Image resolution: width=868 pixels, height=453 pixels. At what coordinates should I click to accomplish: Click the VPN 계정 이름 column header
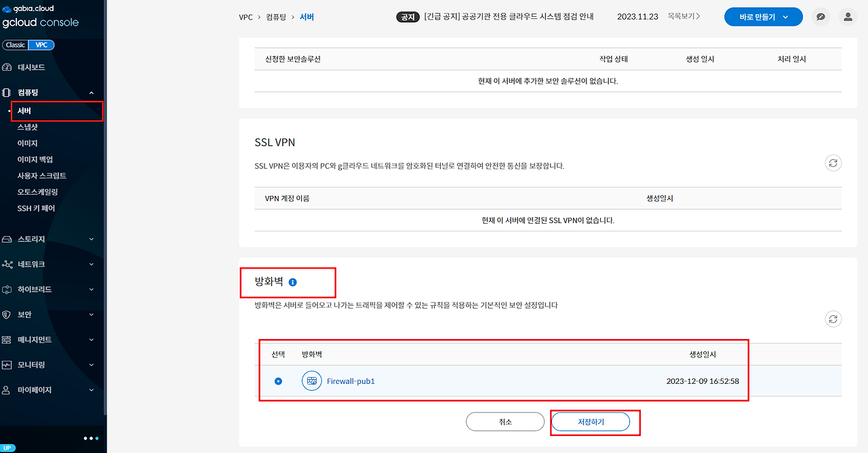(287, 199)
